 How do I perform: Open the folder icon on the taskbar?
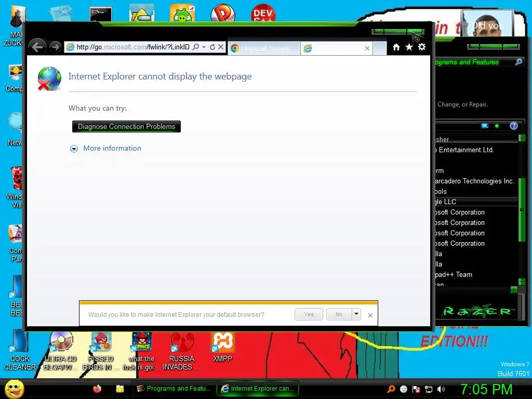(x=120, y=389)
